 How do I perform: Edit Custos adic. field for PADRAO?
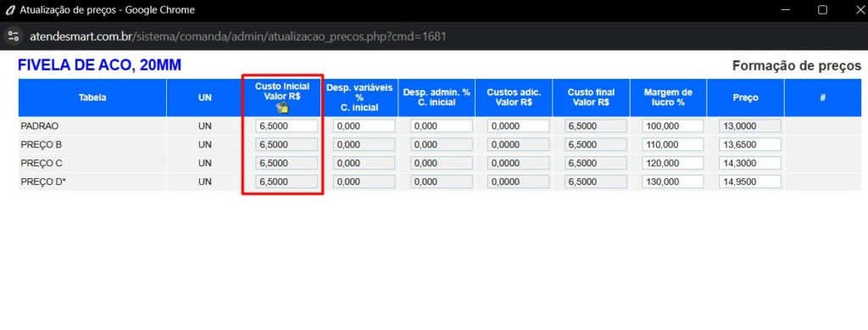(x=519, y=126)
